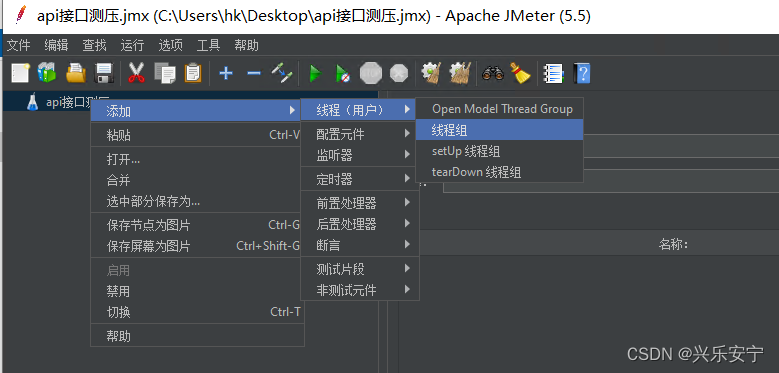Open the Function helper list icon

coord(553,74)
